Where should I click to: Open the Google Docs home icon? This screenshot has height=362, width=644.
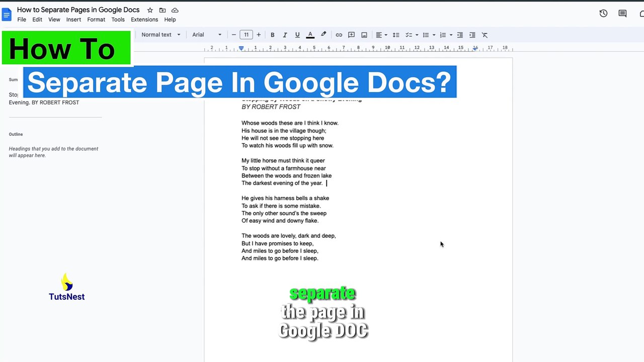(7, 15)
